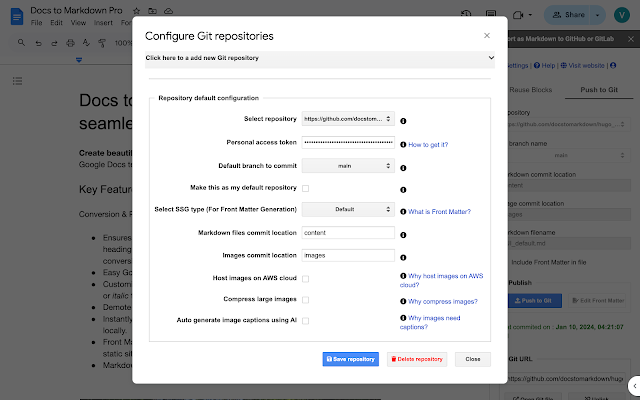Enable Auto generate image captions using AI
640x400 pixels.
[x=305, y=321]
